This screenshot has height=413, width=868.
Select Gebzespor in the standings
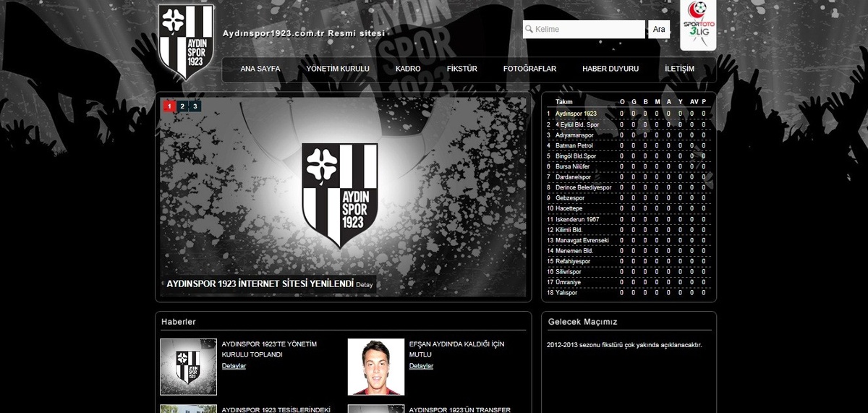point(628,198)
